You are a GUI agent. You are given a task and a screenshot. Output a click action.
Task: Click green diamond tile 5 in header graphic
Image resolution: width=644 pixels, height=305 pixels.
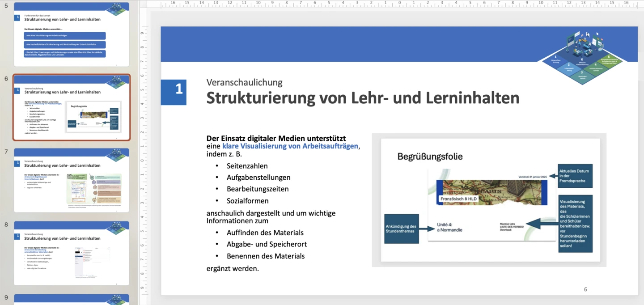[x=609, y=59]
